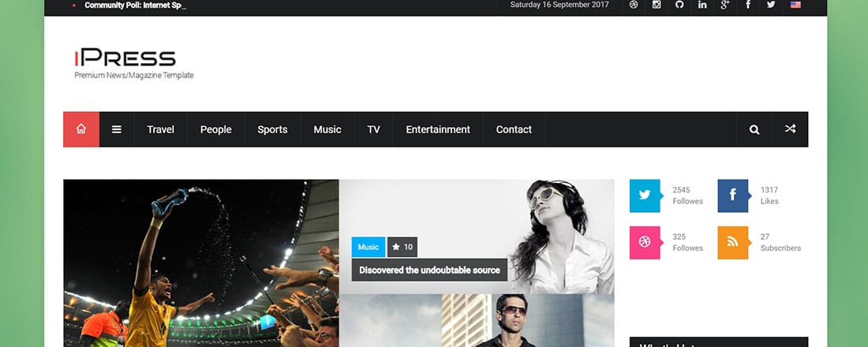Open 'Discovered the undoubtable source' article

pyautogui.click(x=429, y=270)
